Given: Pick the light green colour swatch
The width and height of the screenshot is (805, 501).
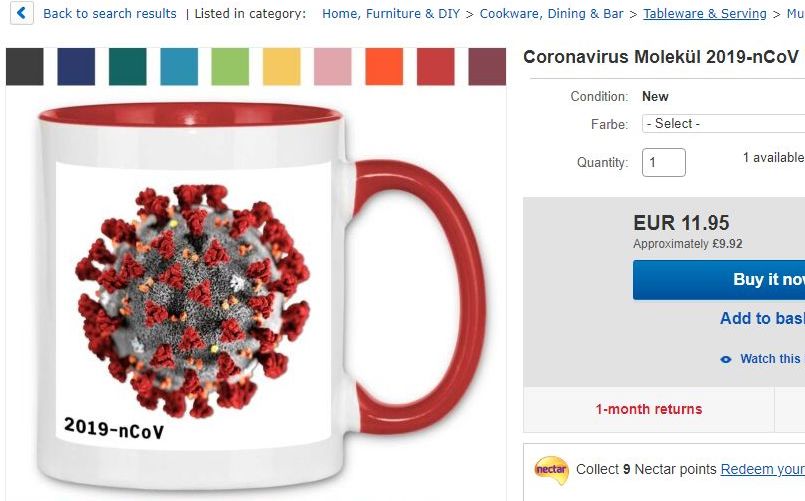Looking at the screenshot, I should (230, 67).
